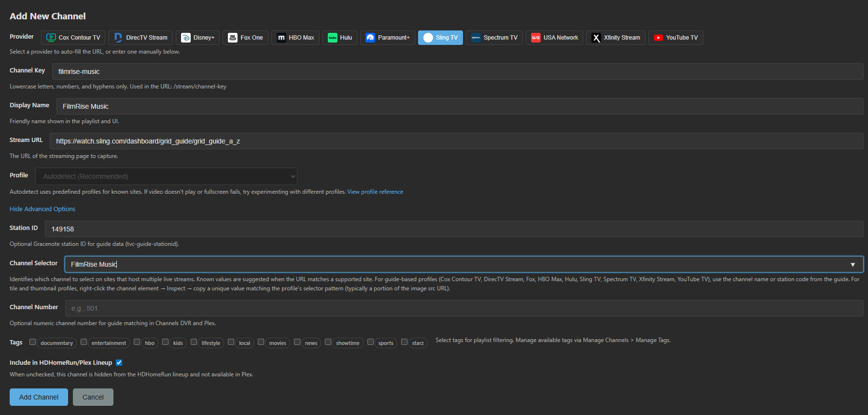The width and height of the screenshot is (868, 415).
Task: Enable the documentary tag checkbox
Action: click(32, 342)
